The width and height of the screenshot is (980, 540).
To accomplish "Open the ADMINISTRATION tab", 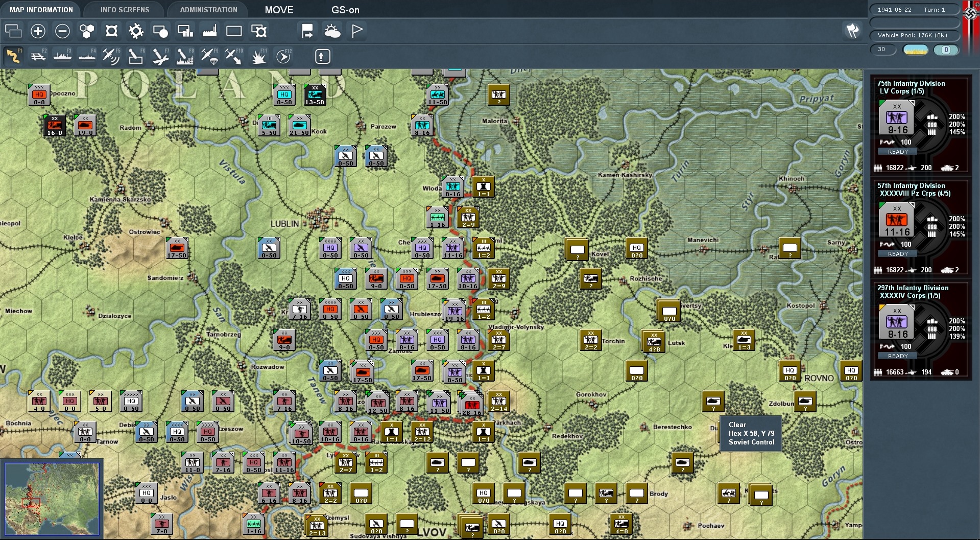I will [x=208, y=10].
